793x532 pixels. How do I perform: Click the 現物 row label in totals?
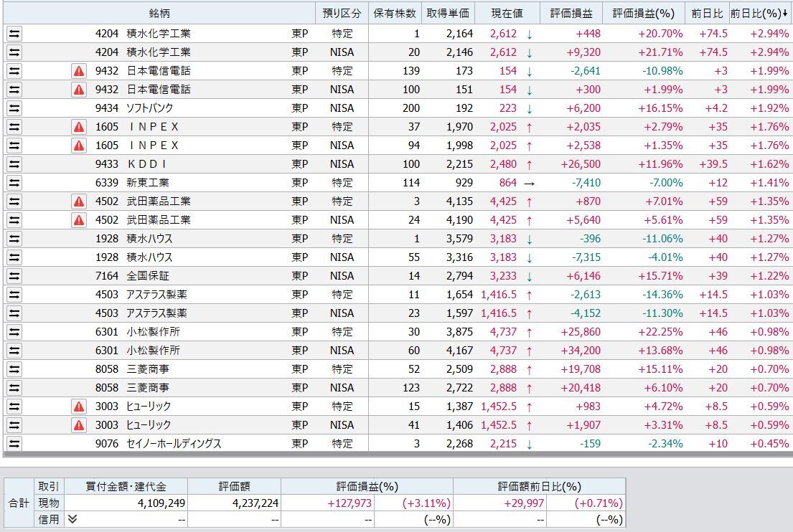coord(49,503)
